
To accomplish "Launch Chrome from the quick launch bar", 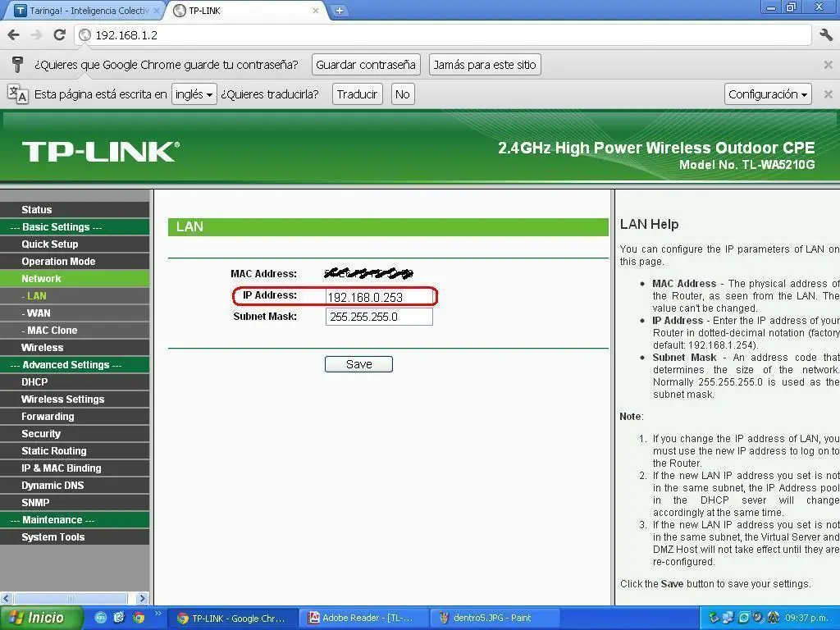I will [x=139, y=618].
